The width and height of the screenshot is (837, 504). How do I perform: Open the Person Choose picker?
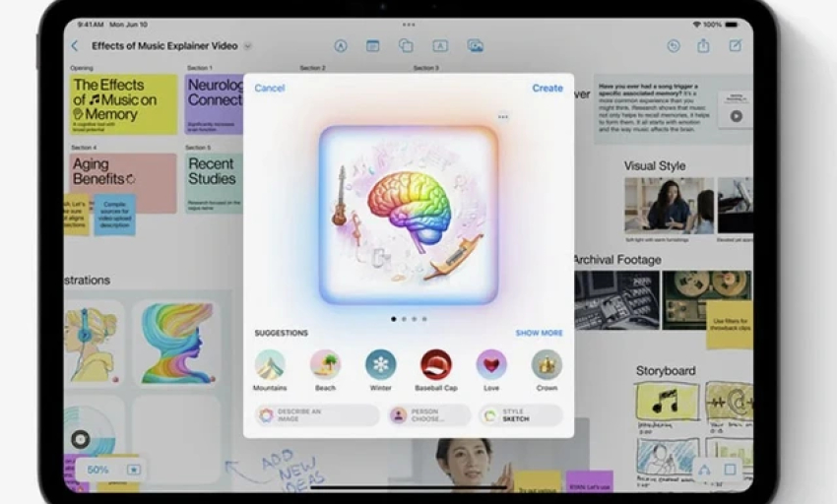pos(429,415)
